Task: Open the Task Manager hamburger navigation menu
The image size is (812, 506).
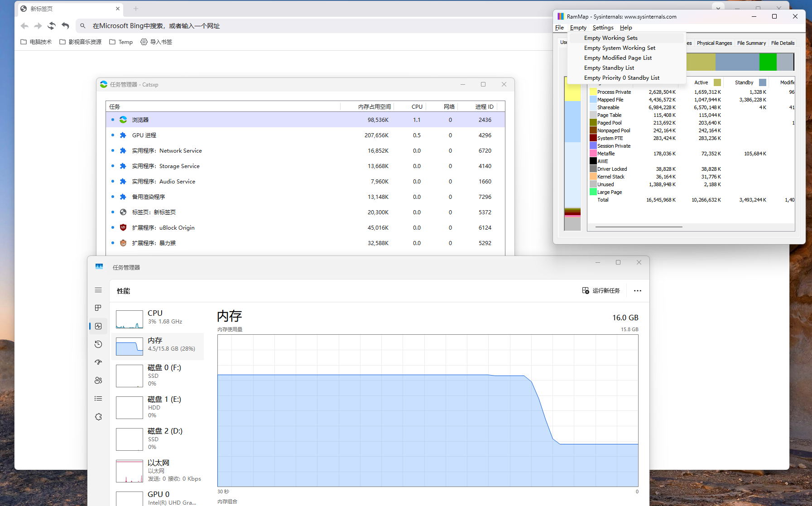Action: pyautogui.click(x=98, y=290)
